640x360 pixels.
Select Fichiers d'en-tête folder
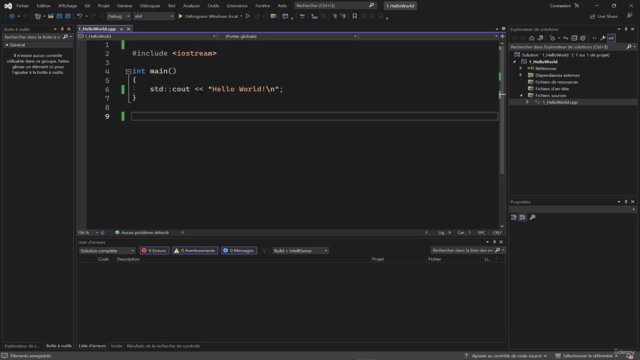click(x=552, y=89)
